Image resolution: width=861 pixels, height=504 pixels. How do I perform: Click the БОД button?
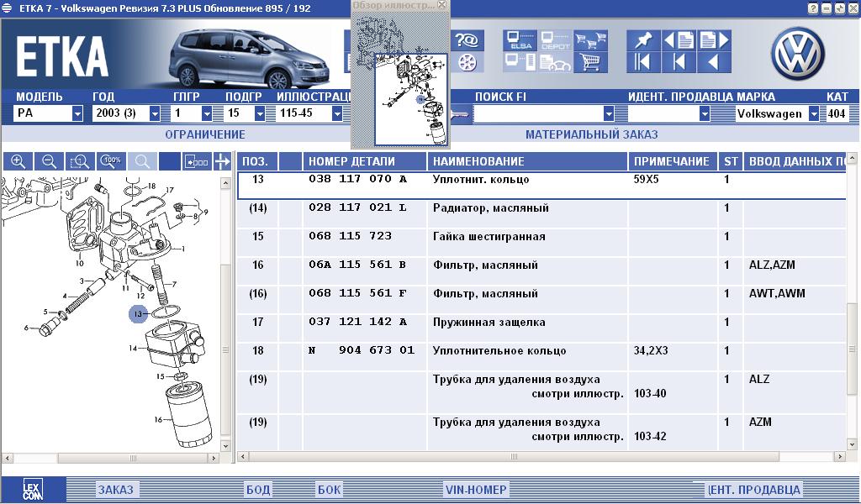pos(258,489)
